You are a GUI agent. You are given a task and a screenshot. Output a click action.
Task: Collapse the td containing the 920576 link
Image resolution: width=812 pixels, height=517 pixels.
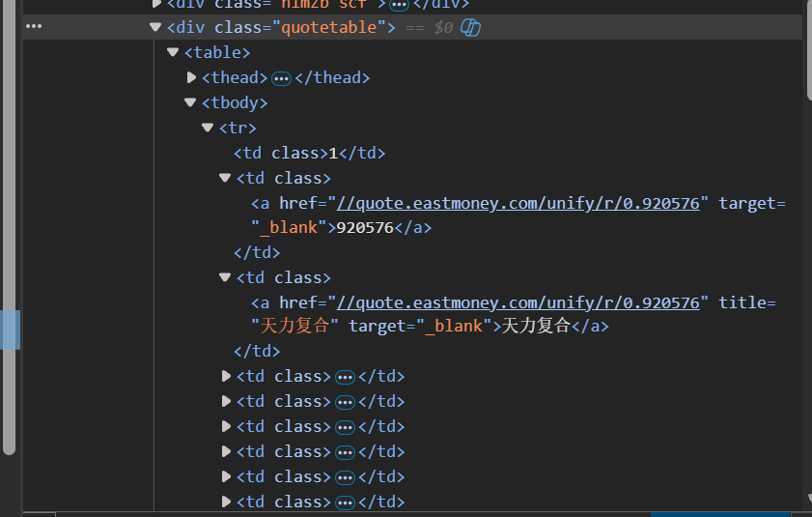(x=225, y=178)
